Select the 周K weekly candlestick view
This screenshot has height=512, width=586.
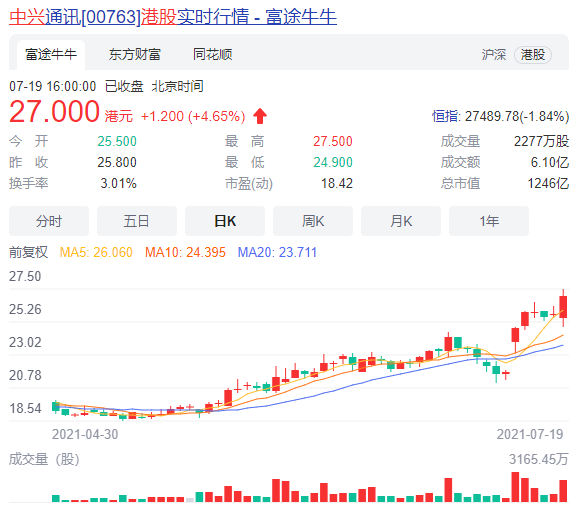point(313,221)
